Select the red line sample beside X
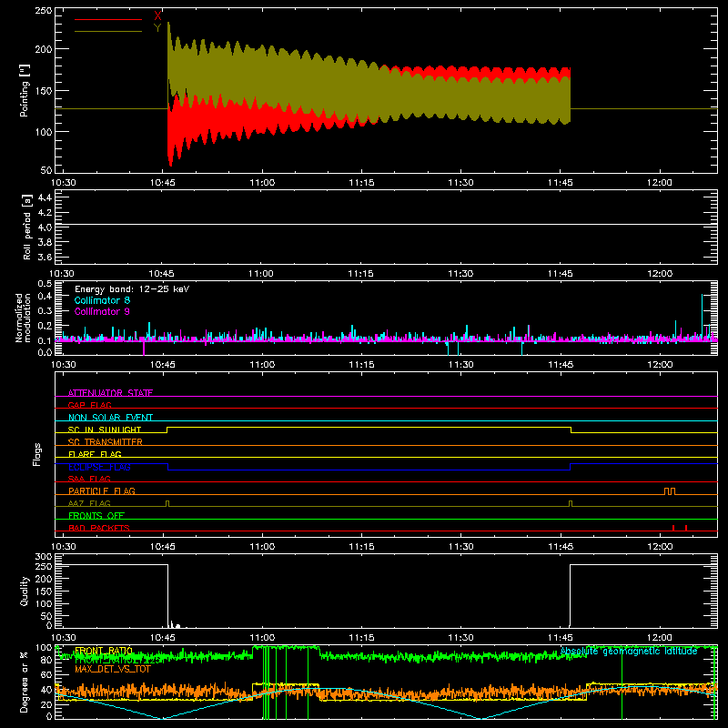Viewport: 728px width, 728px height. point(108,19)
